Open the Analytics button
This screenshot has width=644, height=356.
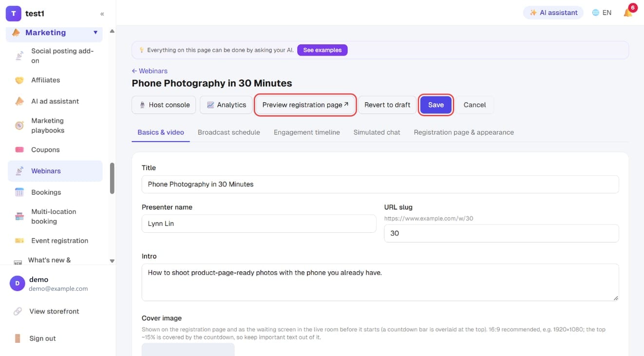point(226,105)
